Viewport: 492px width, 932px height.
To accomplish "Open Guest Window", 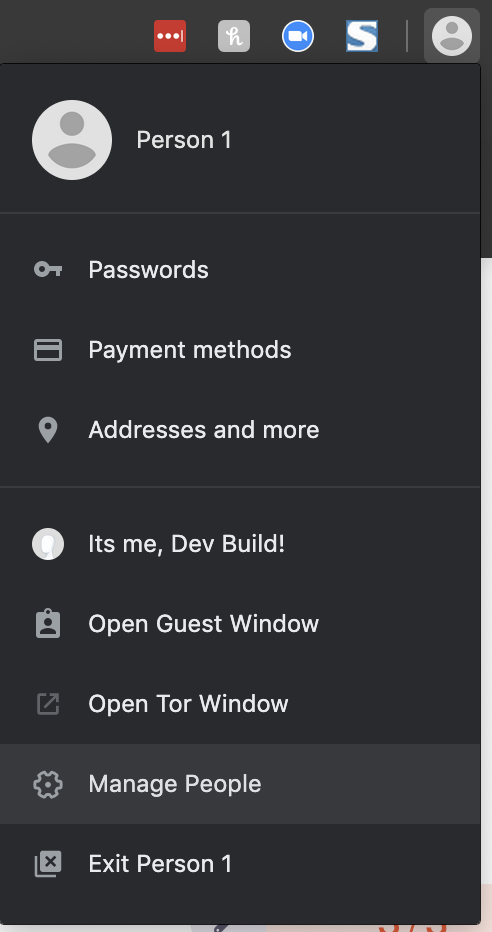I will pos(240,624).
